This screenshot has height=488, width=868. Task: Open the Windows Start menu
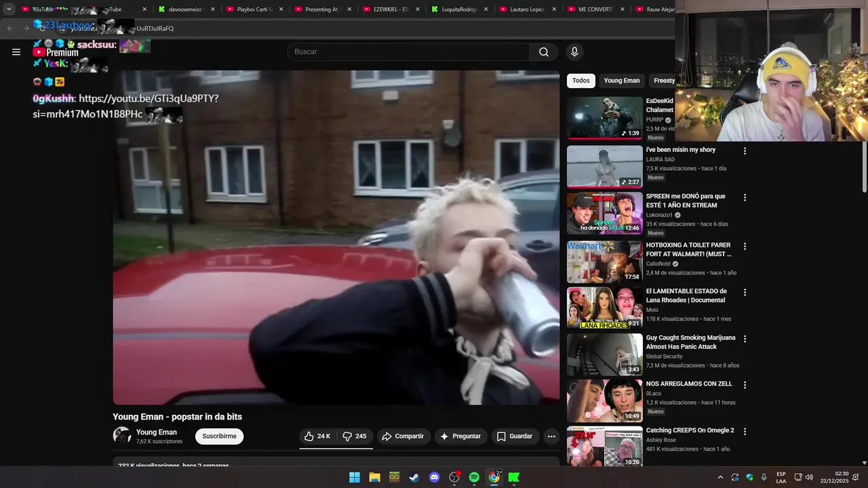point(355,477)
